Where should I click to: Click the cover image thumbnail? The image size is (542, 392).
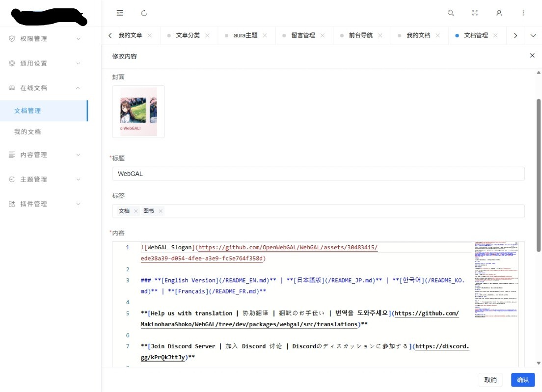(x=138, y=112)
